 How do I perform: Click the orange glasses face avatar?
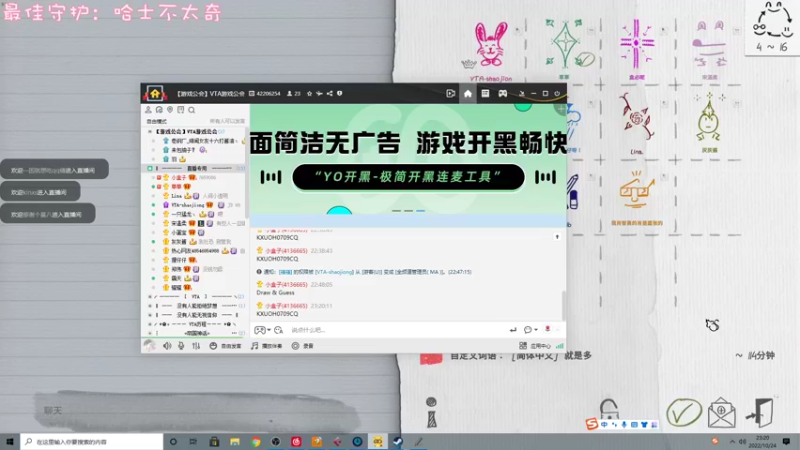point(636,190)
